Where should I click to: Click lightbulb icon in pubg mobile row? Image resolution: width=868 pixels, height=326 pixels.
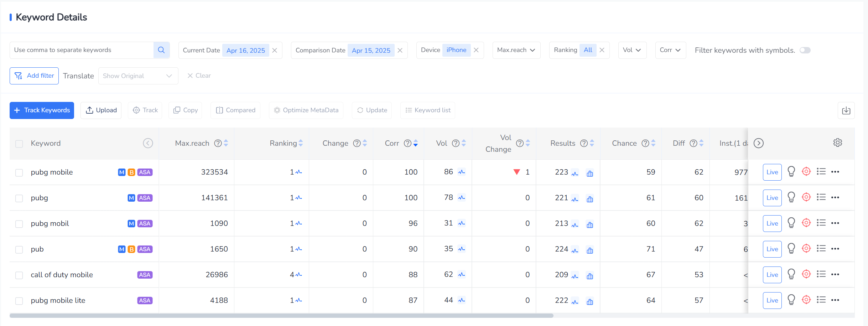click(x=791, y=172)
